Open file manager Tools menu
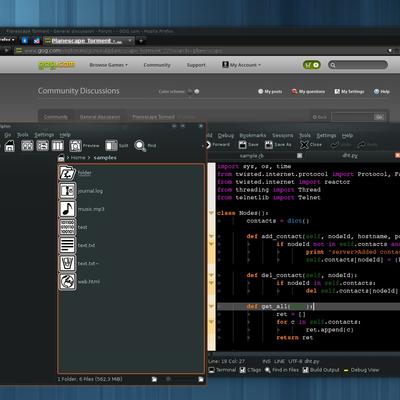The width and height of the screenshot is (400, 400). (x=23, y=135)
